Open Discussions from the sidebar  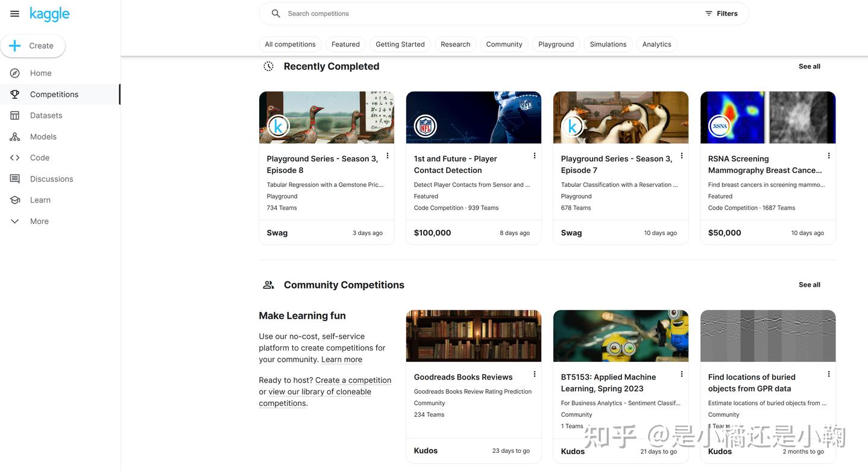coord(60,179)
